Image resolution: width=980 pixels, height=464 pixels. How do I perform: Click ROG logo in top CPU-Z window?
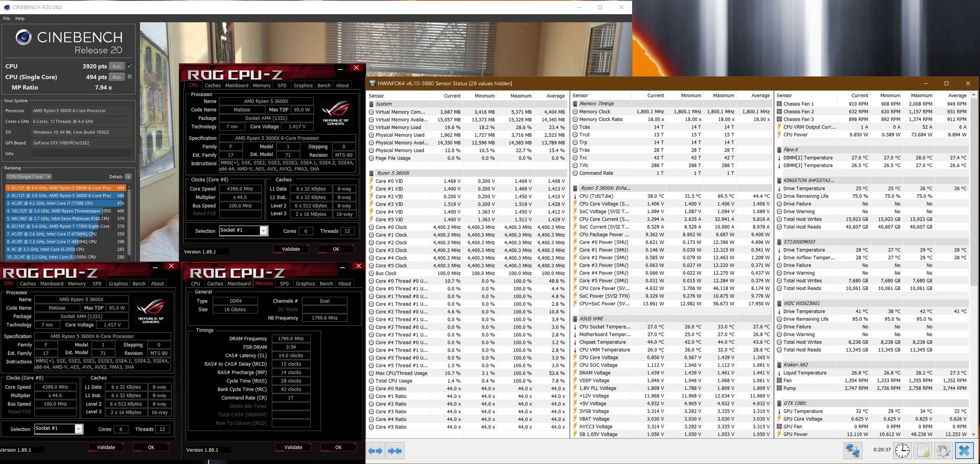[335, 113]
